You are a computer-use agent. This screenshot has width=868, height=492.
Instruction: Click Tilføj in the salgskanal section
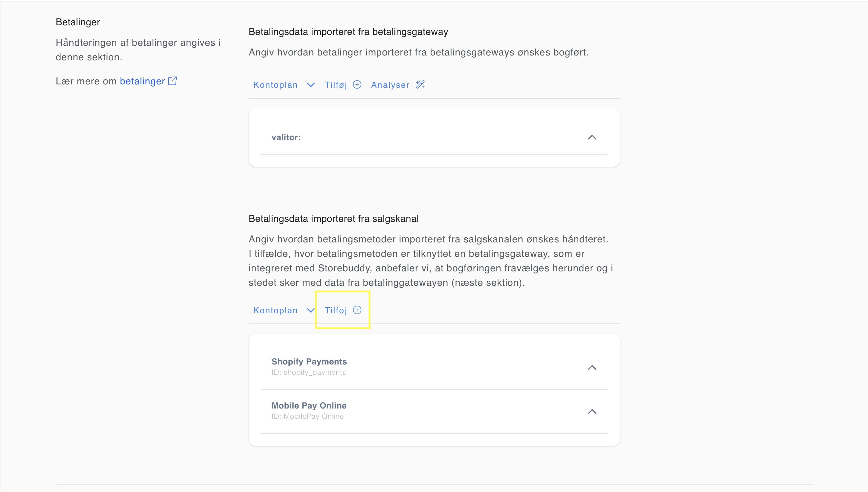click(343, 310)
